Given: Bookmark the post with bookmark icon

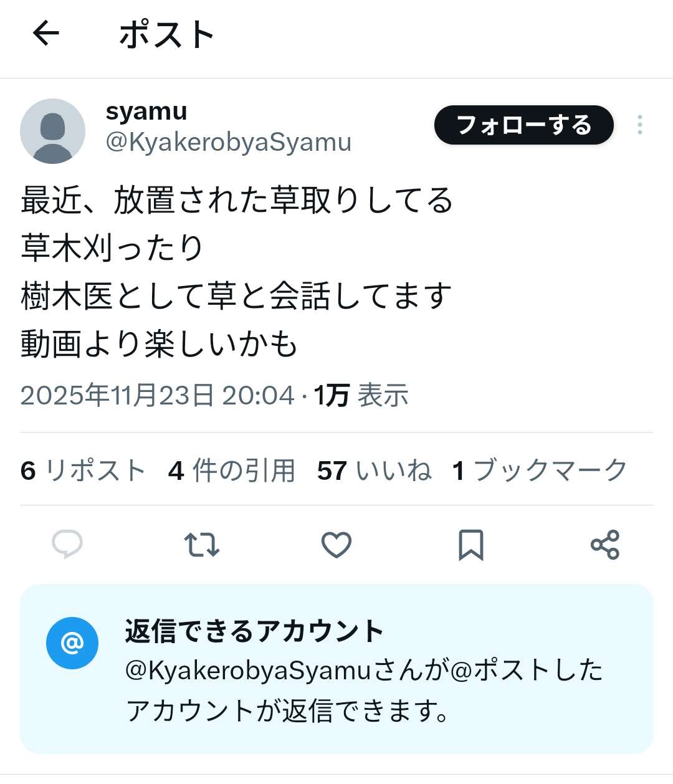Looking at the screenshot, I should click(x=470, y=545).
